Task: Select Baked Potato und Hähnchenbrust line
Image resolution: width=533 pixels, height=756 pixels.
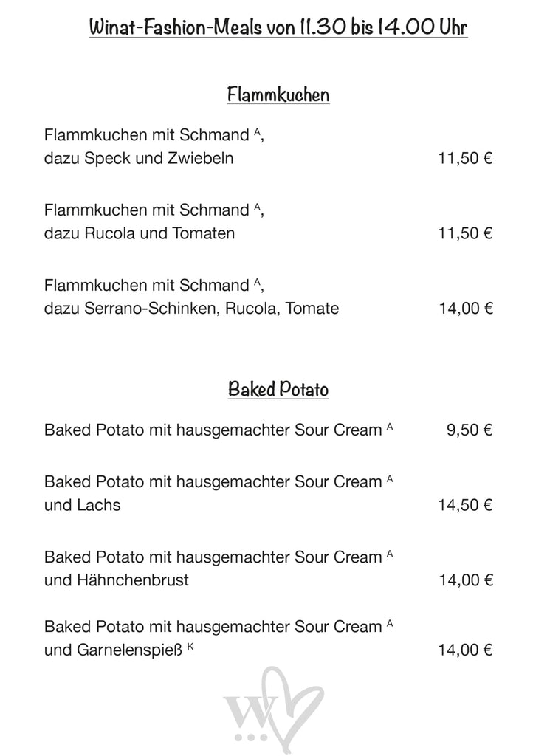Action: tap(116, 580)
